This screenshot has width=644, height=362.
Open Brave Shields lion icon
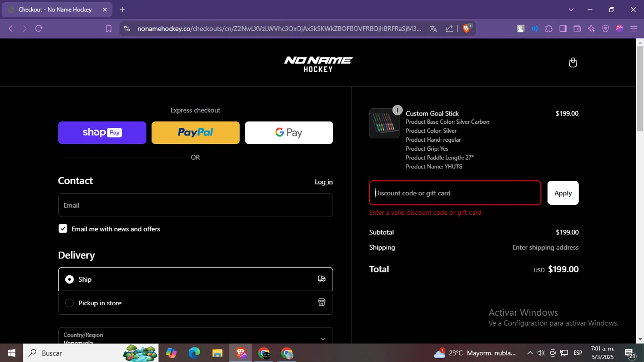pyautogui.click(x=467, y=29)
